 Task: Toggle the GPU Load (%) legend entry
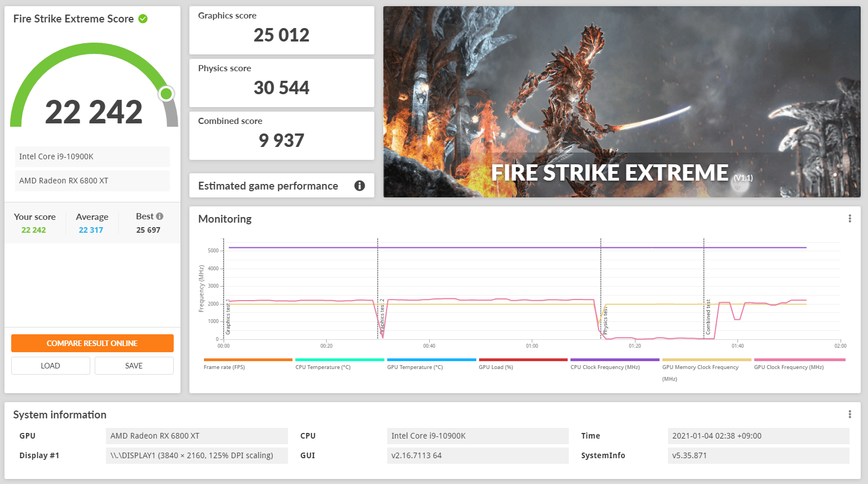523,364
